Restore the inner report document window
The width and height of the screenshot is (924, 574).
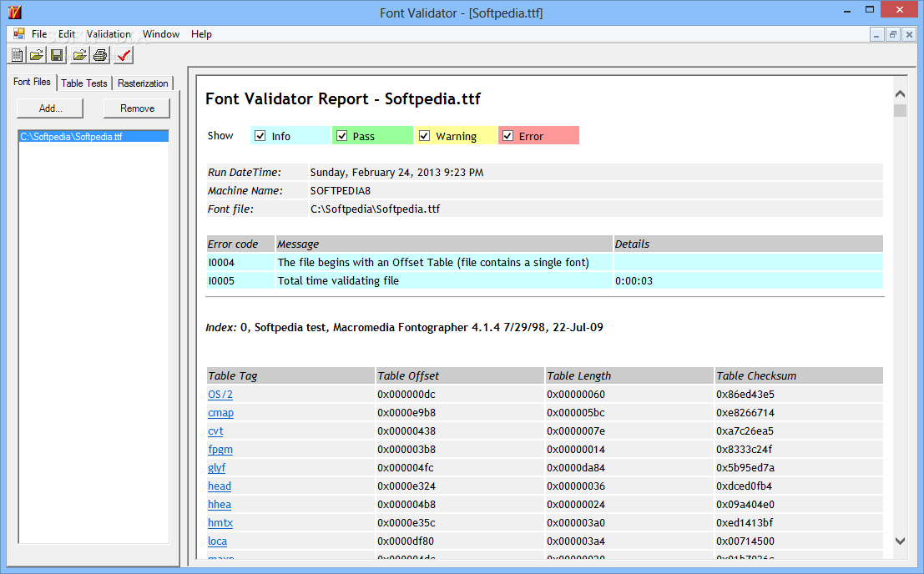click(893, 34)
